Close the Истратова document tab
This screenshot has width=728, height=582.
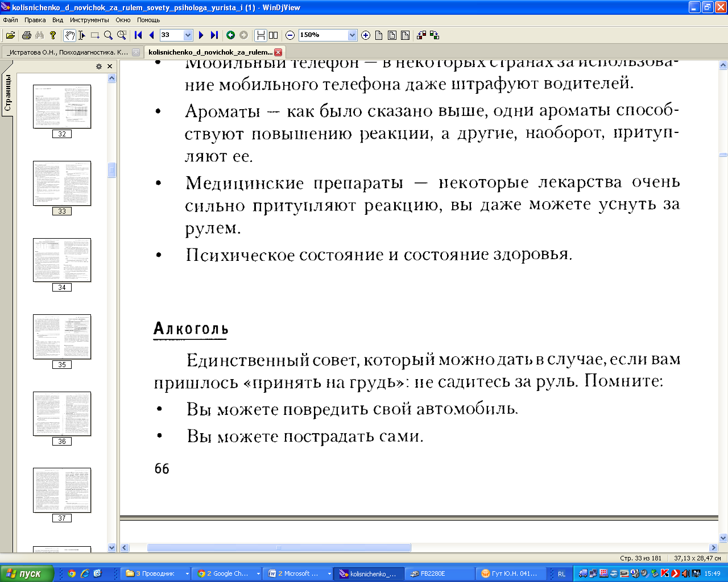pos(135,52)
